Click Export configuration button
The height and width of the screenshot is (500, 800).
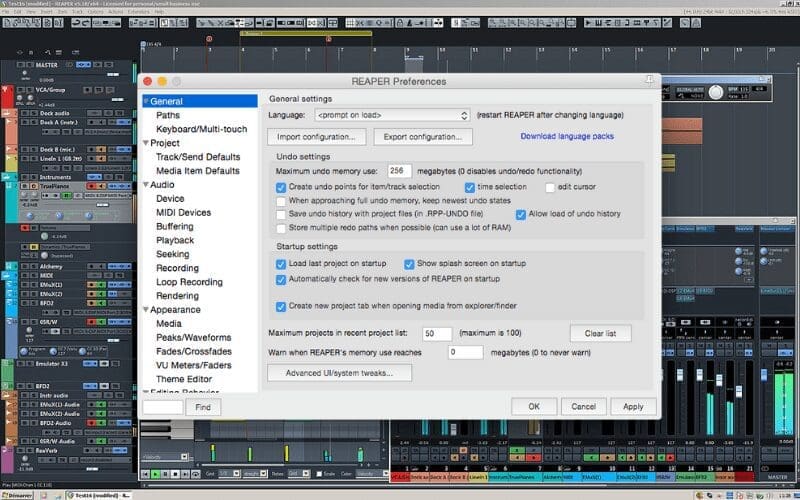423,137
